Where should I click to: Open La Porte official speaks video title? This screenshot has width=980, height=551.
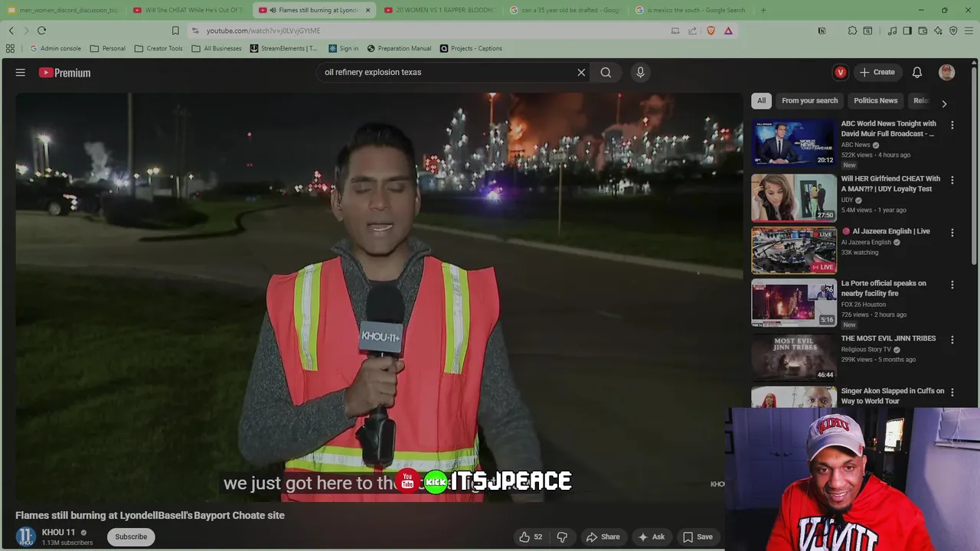tap(884, 289)
